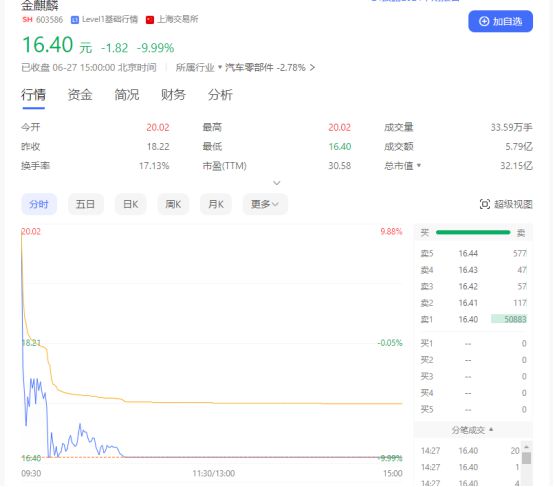Click the first 14:27 trade row
Image resolution: width=554 pixels, height=487 pixels.
[x=470, y=451]
